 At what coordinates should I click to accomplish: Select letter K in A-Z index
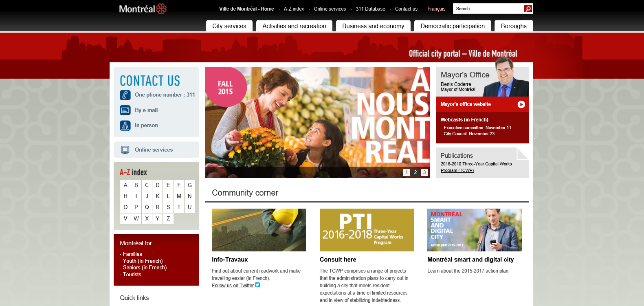click(158, 196)
